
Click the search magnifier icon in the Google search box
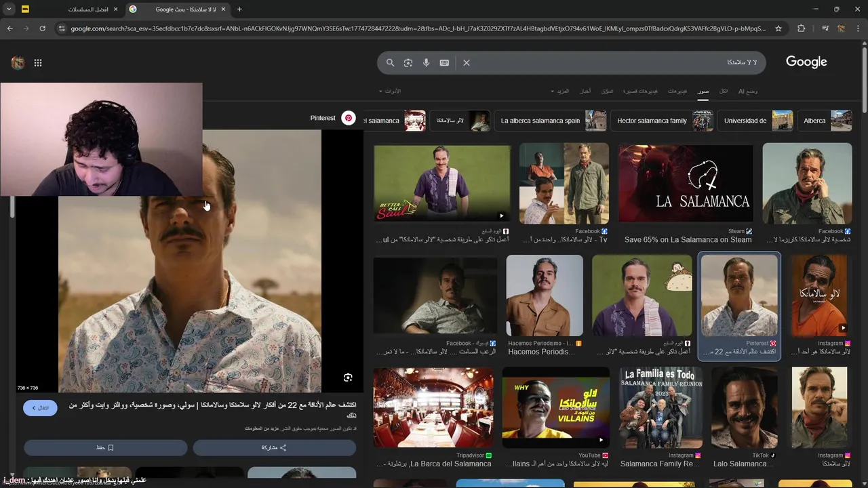pyautogui.click(x=391, y=62)
